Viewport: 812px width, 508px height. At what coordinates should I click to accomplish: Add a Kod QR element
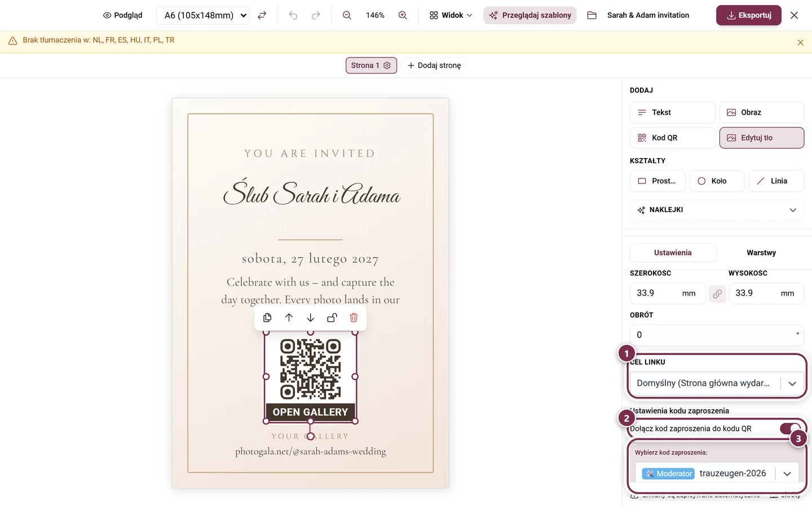point(672,138)
